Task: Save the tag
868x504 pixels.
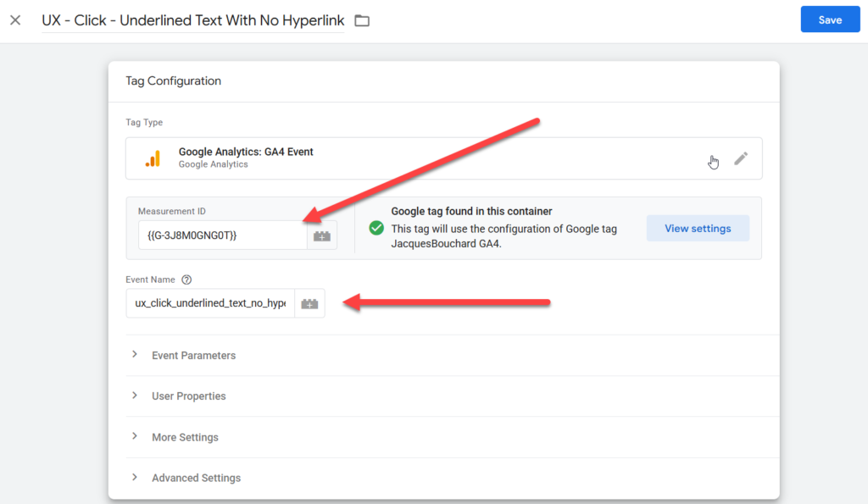Action: 829,19
